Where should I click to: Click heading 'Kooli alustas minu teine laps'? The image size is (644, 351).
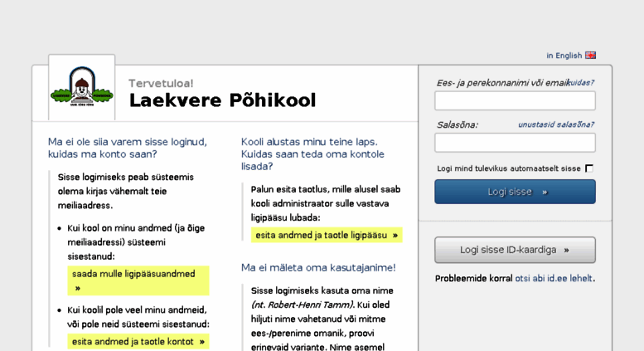[313, 154]
